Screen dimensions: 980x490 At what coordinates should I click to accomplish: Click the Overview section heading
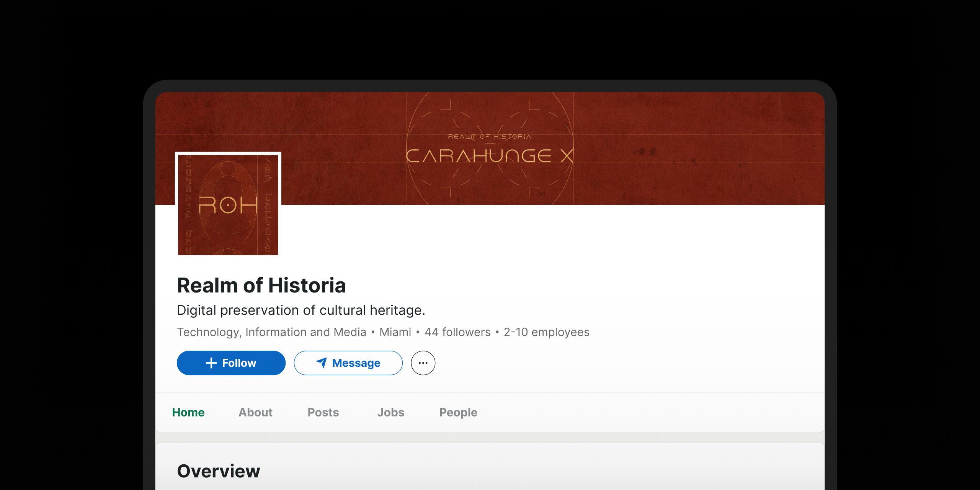[218, 471]
